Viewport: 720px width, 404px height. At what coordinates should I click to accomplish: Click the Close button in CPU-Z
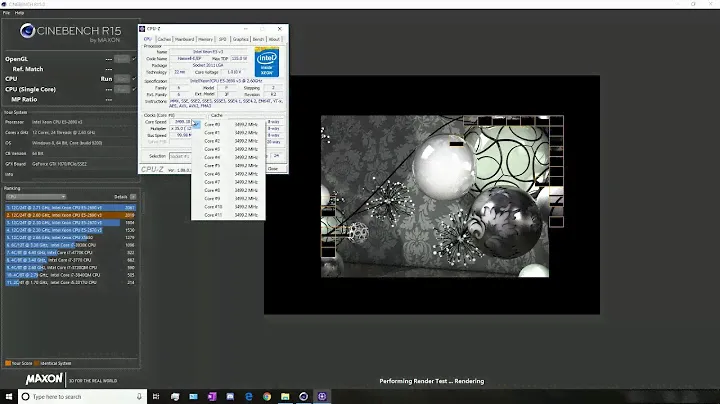[x=273, y=168]
